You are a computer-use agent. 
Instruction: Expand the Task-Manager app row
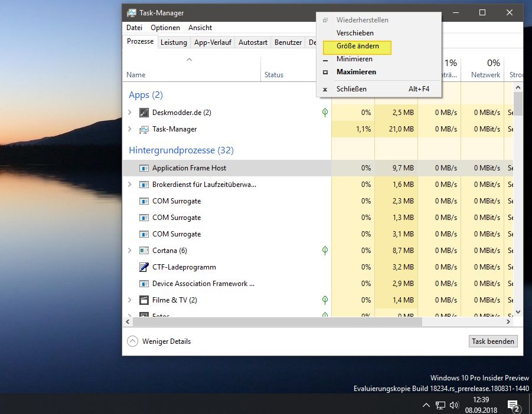pos(130,129)
